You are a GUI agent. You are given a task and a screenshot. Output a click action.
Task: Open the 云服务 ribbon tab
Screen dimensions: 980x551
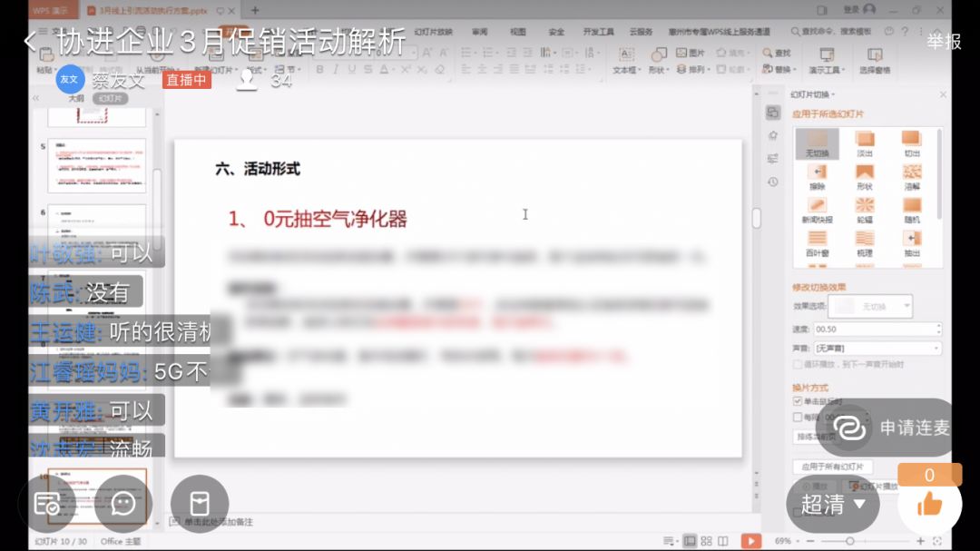641,32
